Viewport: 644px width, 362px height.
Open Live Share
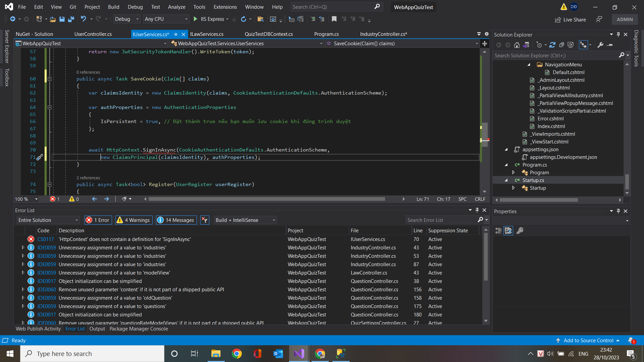570,20
